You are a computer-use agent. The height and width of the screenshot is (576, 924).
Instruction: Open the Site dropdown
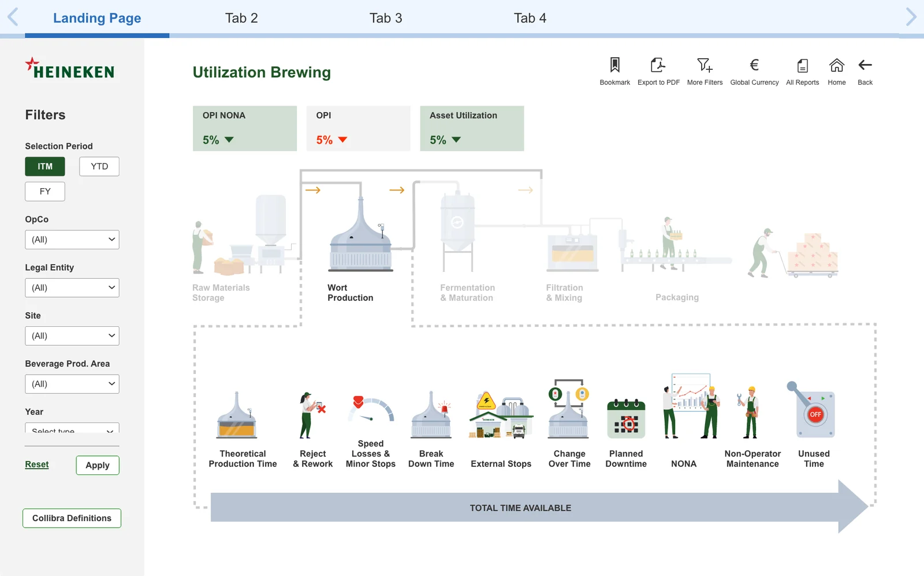click(x=72, y=336)
